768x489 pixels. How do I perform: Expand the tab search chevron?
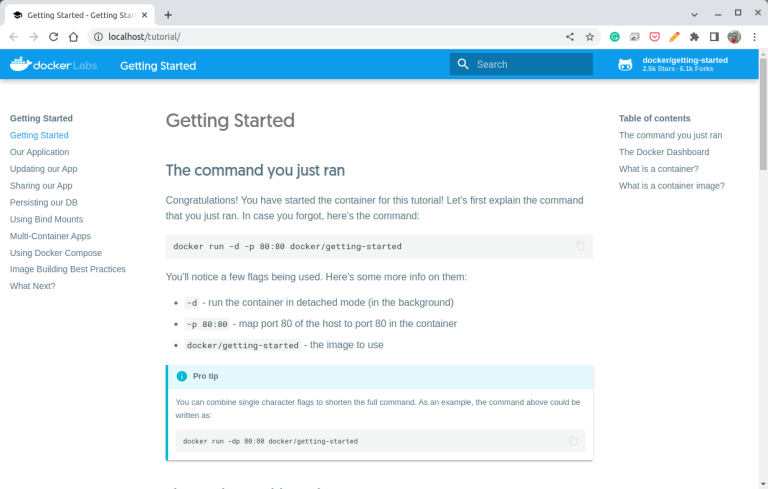695,13
